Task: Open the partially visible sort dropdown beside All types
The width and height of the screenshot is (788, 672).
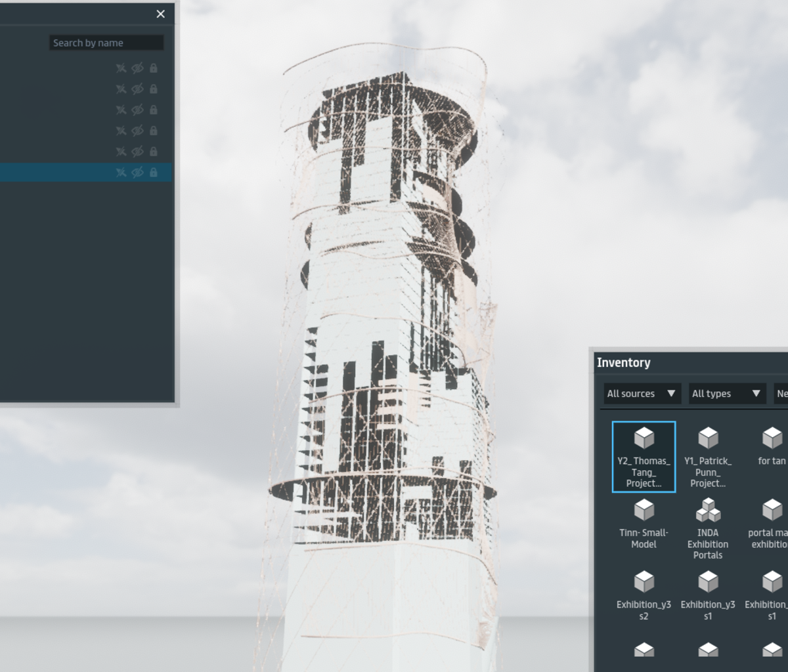Action: coord(781,394)
